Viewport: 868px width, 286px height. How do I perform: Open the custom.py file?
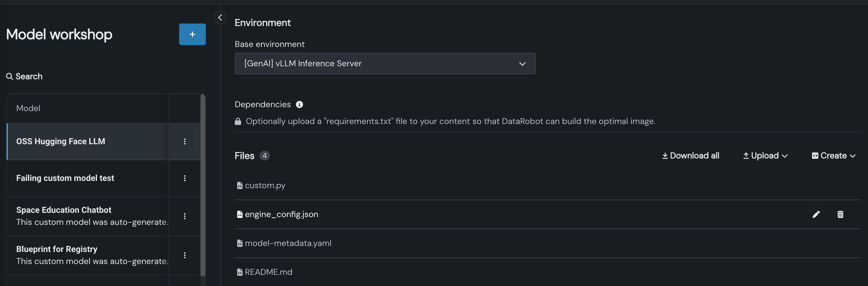265,186
